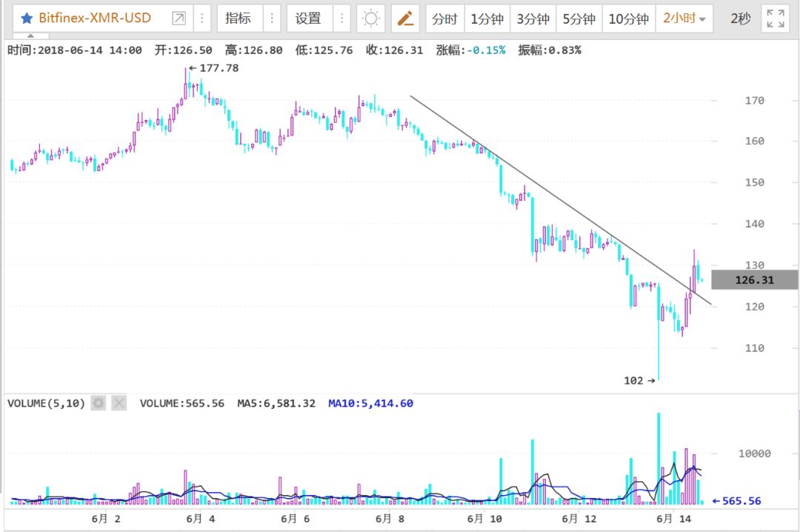Open the three-dot menu beside the pair name
This screenshot has height=532, width=800.
click(202, 19)
